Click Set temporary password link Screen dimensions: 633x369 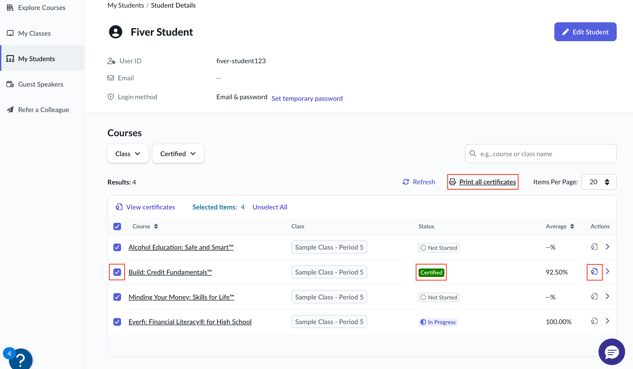coord(307,98)
